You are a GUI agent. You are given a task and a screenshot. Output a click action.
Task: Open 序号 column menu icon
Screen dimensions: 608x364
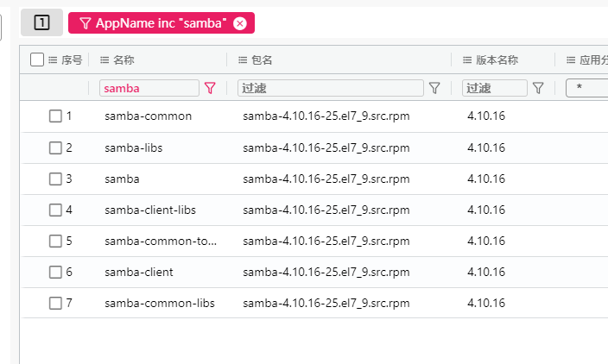(x=53, y=60)
